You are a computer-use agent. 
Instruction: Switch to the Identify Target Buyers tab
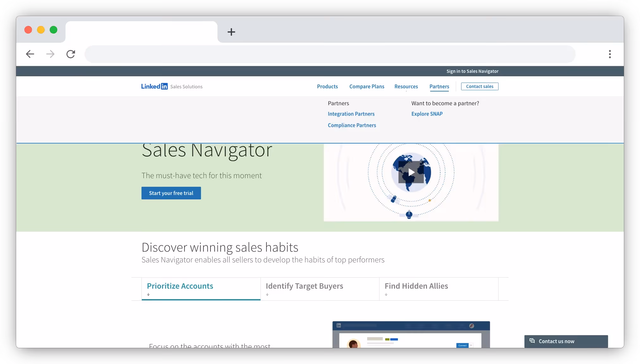[304, 286]
